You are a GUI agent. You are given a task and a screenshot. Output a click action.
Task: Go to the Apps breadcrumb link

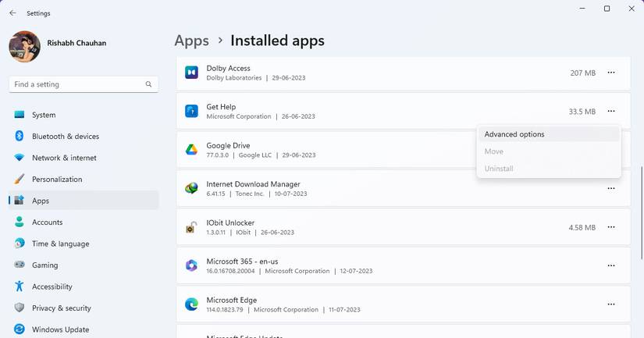click(191, 41)
